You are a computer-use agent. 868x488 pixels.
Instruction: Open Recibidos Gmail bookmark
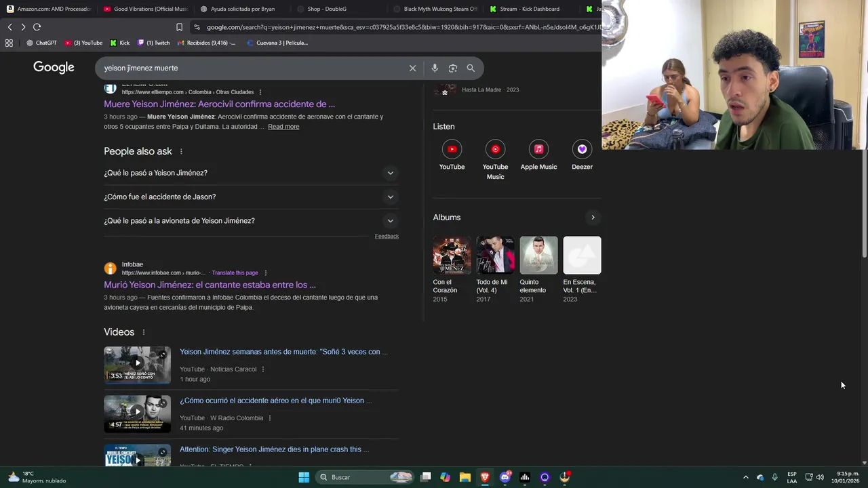coord(206,43)
